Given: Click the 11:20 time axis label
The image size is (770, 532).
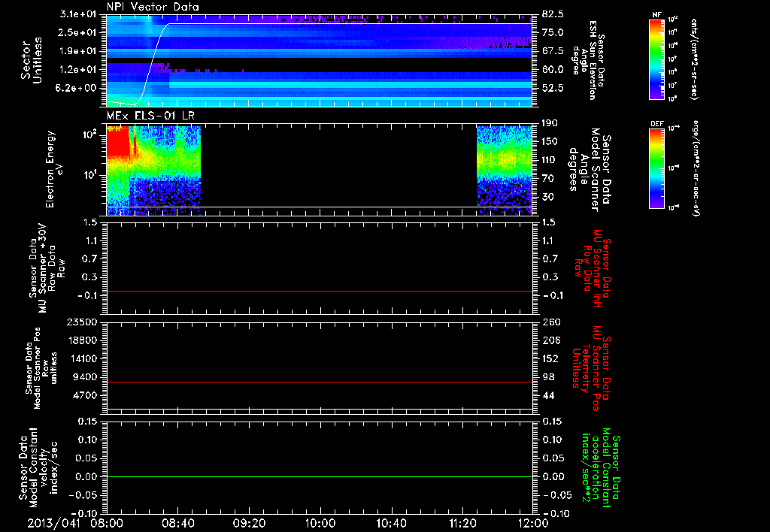Looking at the screenshot, I should pos(462,523).
